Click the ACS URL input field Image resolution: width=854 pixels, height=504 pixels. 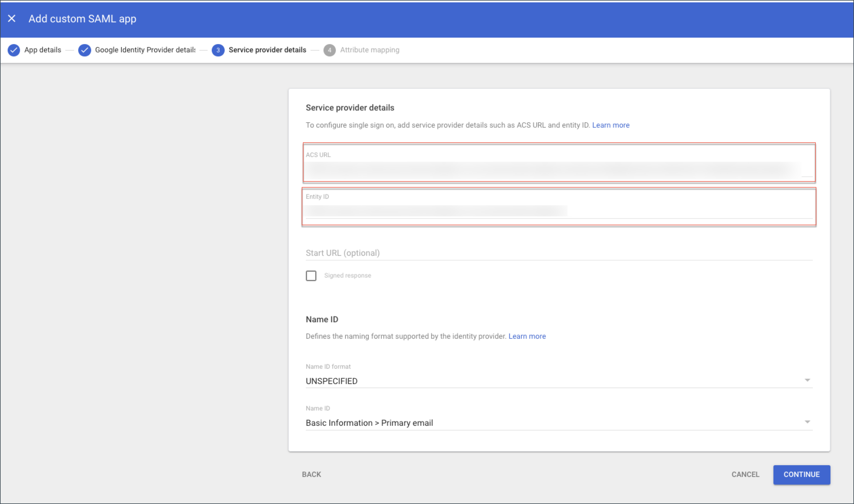pyautogui.click(x=553, y=170)
